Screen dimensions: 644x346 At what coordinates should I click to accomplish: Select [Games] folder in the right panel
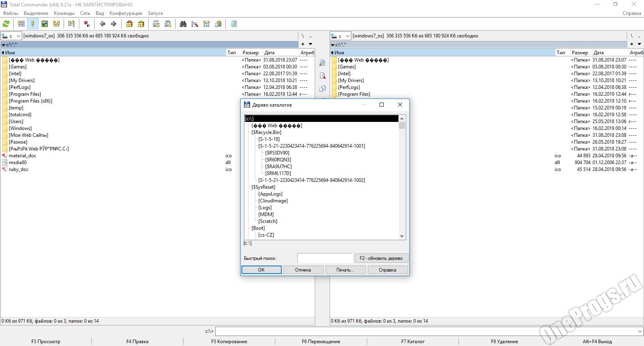[x=347, y=67]
